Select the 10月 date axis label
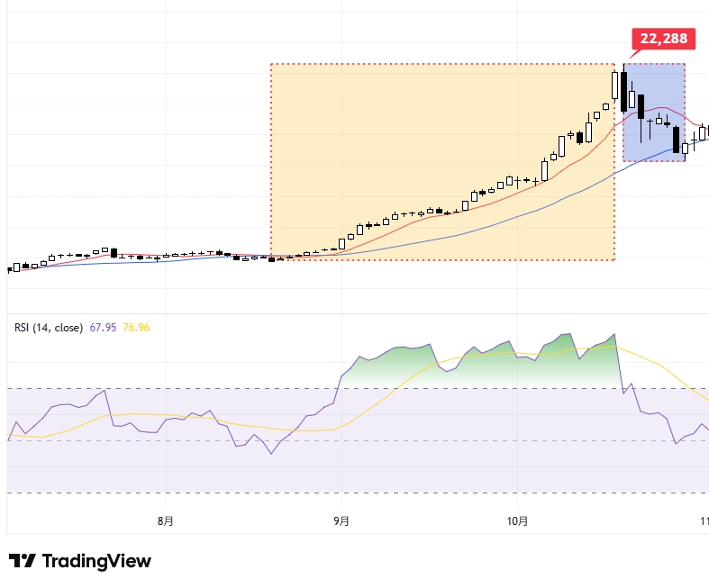The height and width of the screenshot is (588, 709). coord(517,520)
